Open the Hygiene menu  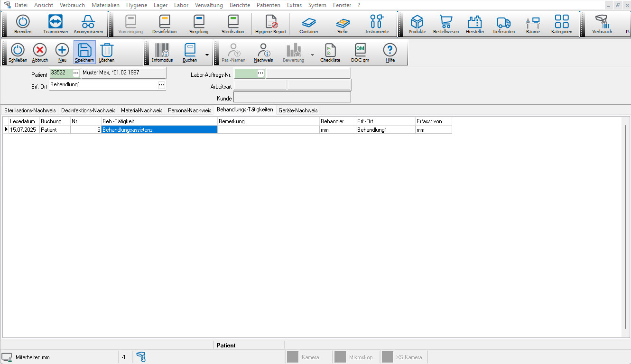[x=136, y=5]
